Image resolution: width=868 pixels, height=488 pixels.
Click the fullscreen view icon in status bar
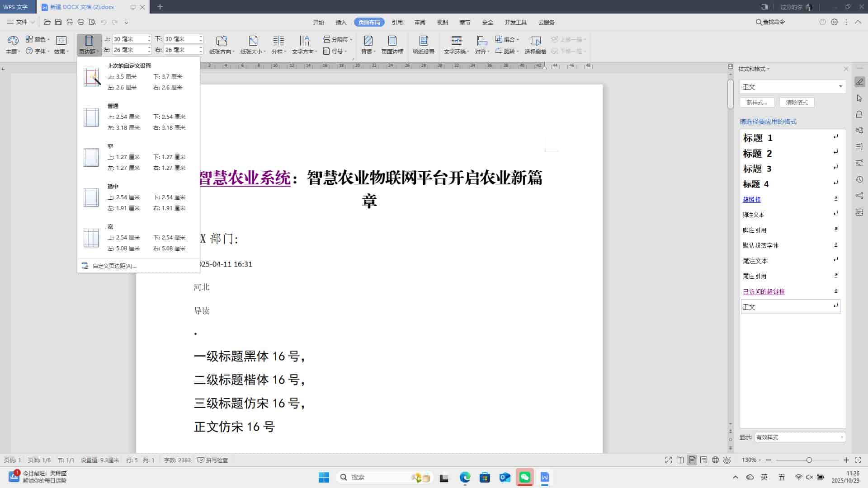point(669,460)
